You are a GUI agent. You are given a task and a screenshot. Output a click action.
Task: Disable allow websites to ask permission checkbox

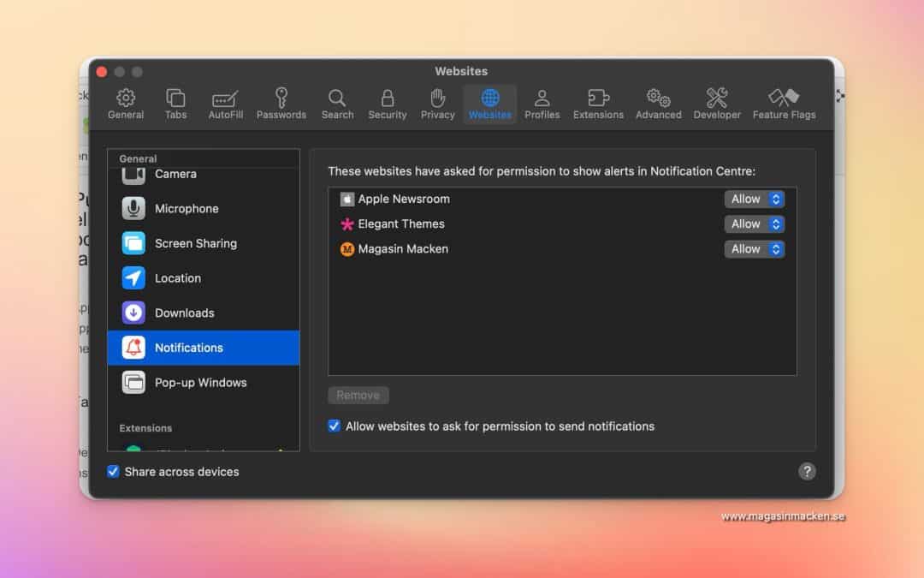coord(335,426)
